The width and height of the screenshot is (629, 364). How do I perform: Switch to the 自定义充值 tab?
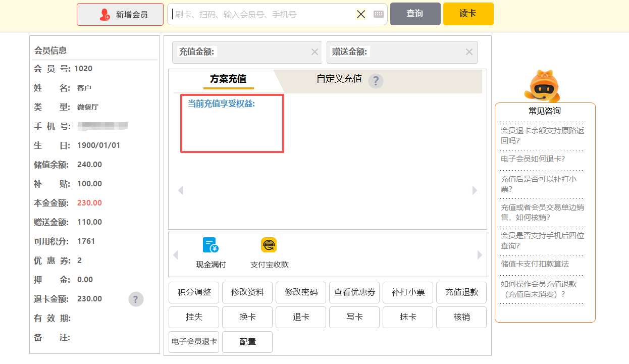pos(339,79)
